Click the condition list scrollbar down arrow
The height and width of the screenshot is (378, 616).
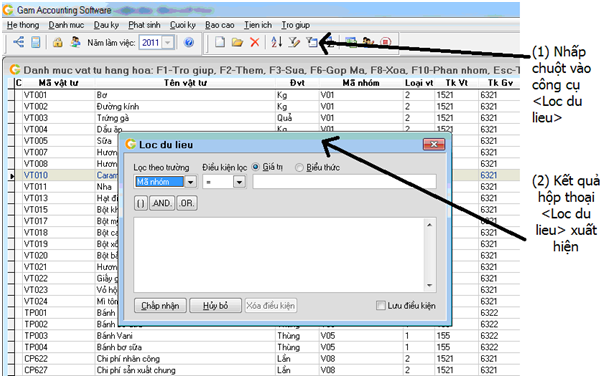429,286
